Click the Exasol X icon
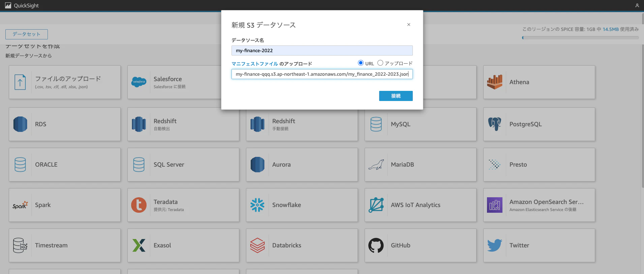The width and height of the screenshot is (644, 274). (139, 245)
